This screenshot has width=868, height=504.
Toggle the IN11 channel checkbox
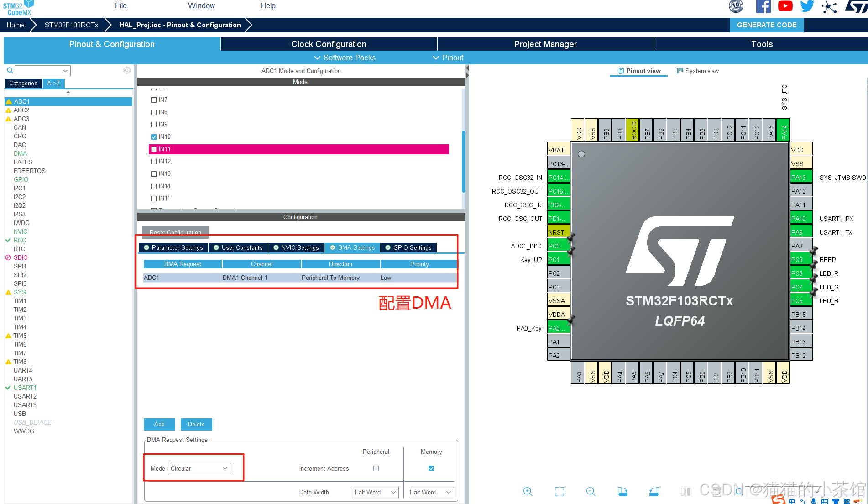(154, 149)
